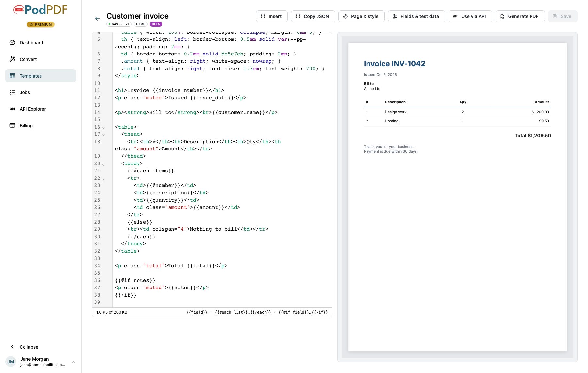Image resolution: width=588 pixels, height=373 pixels.
Task: Click line number 39 in the gutter
Action: pyautogui.click(x=97, y=302)
